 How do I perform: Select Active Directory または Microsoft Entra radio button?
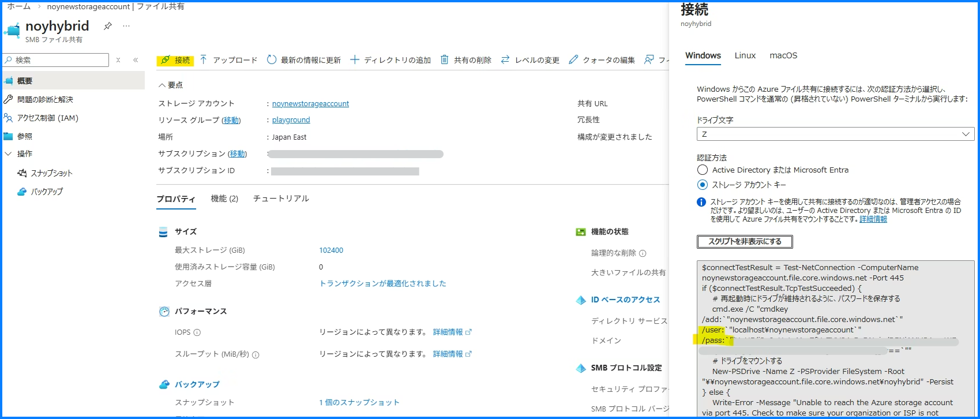702,170
